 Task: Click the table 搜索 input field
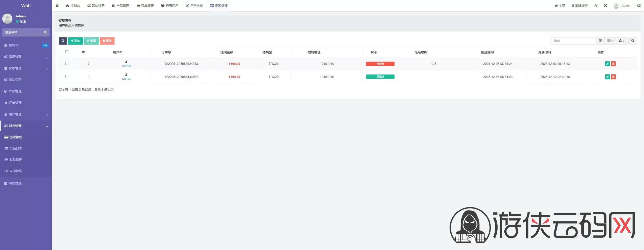(x=573, y=41)
